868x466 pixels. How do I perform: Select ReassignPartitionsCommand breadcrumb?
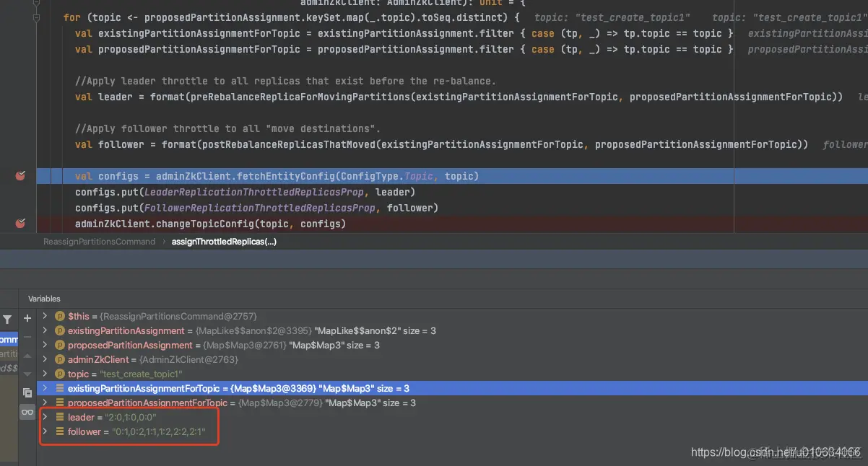click(x=99, y=242)
